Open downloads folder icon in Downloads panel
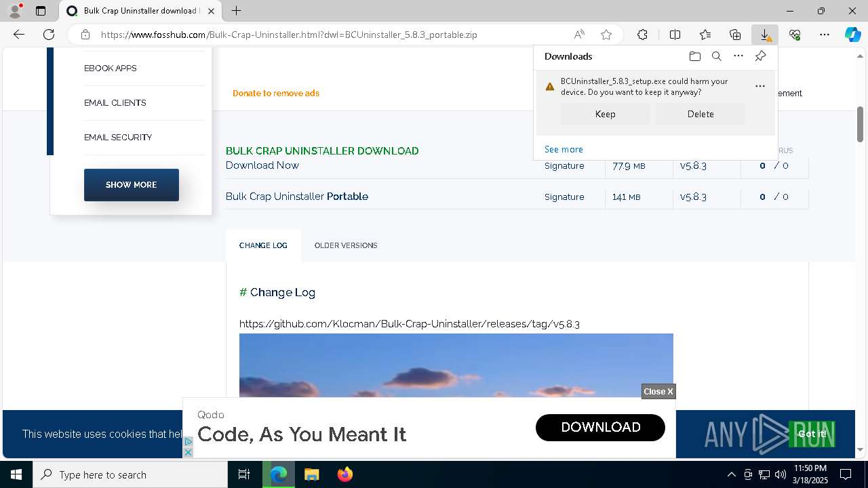Viewport: 868px width, 488px height. pos(694,56)
